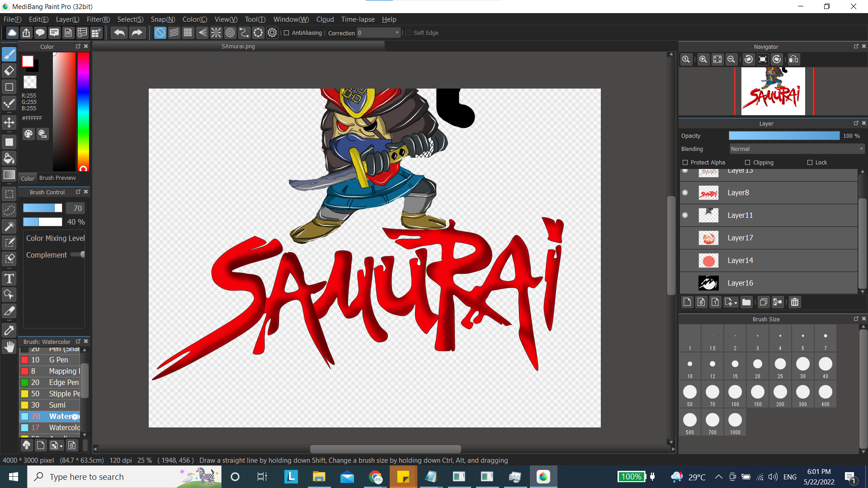Open the color palette icon in Color panel
The height and width of the screenshot is (488, 868).
pyautogui.click(x=28, y=134)
